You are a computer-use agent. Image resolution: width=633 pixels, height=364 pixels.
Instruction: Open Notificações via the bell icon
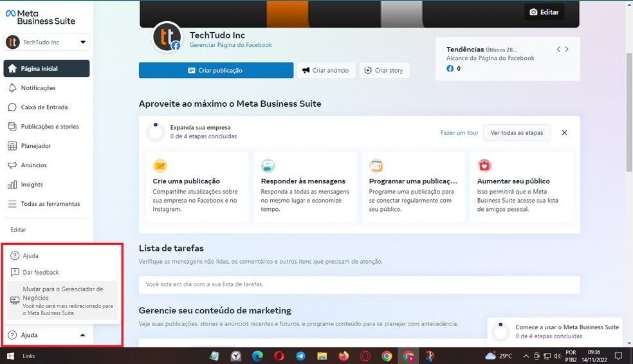pos(12,88)
